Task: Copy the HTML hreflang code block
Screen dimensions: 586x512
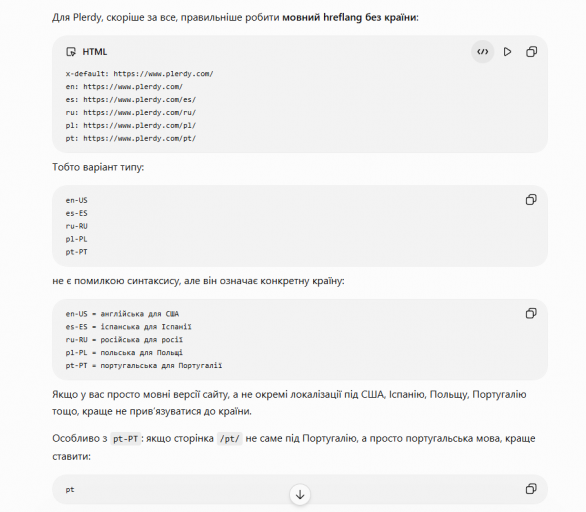Action: click(x=531, y=52)
